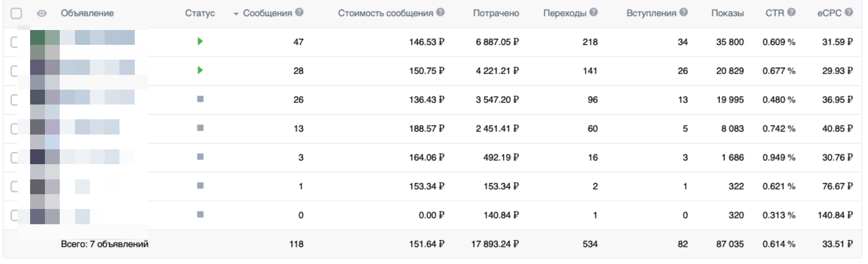Screen dimensions: 868x264
Task: Click the Объявление column header
Action: [87, 13]
